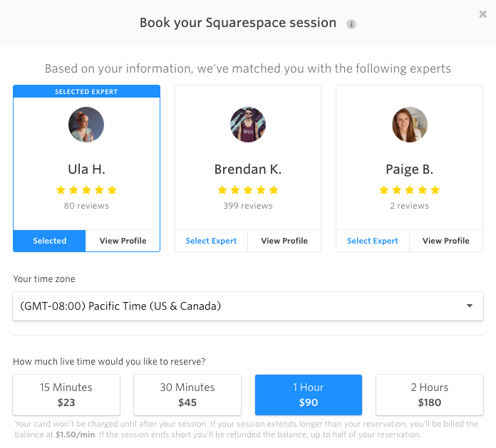Click Ula H.'s profile photo
Screen dimensions: 496x448
(86, 125)
